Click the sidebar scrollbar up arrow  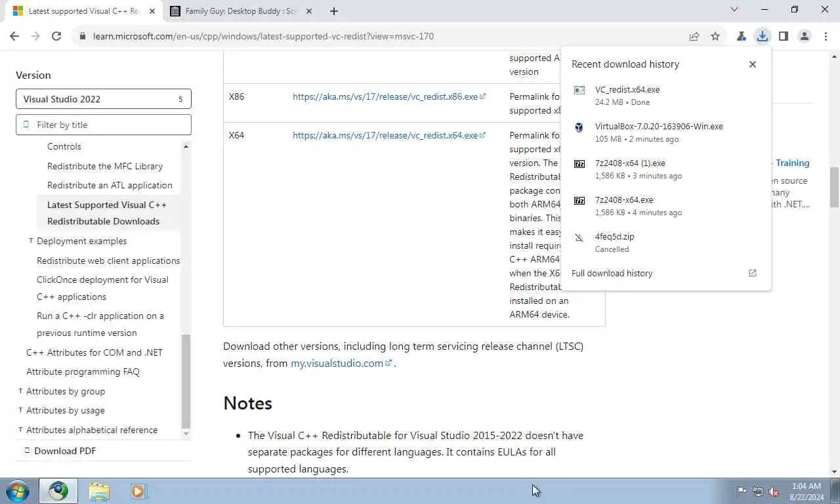coord(186,146)
